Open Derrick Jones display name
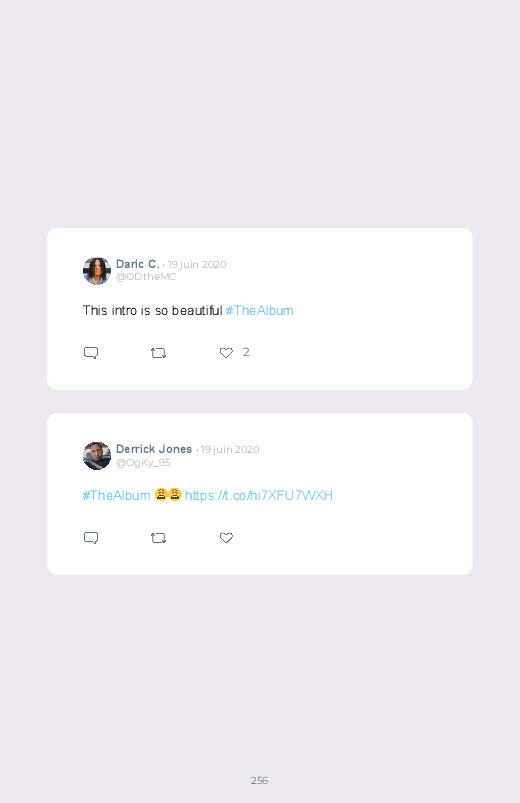Image resolution: width=520 pixels, height=803 pixels. (x=154, y=449)
